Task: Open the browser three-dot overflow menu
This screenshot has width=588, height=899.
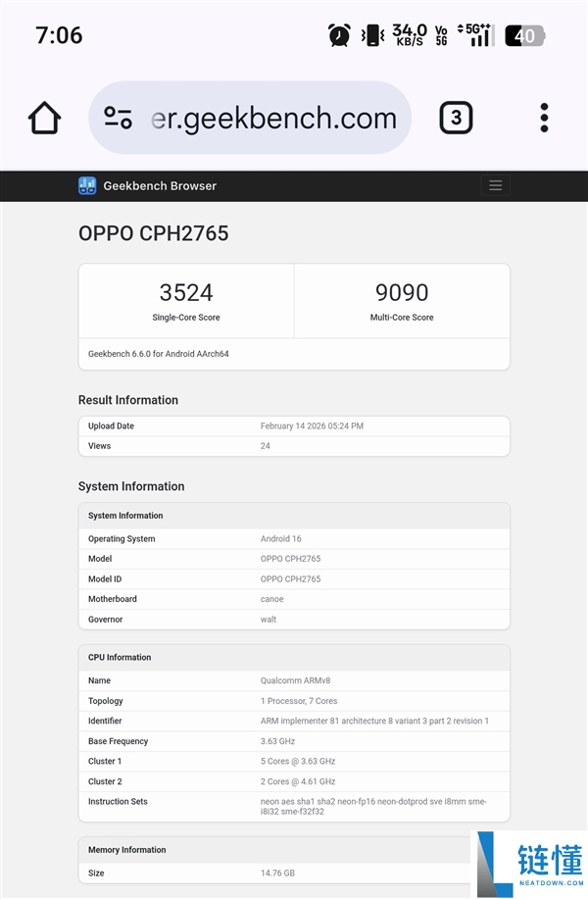Action: pos(544,118)
